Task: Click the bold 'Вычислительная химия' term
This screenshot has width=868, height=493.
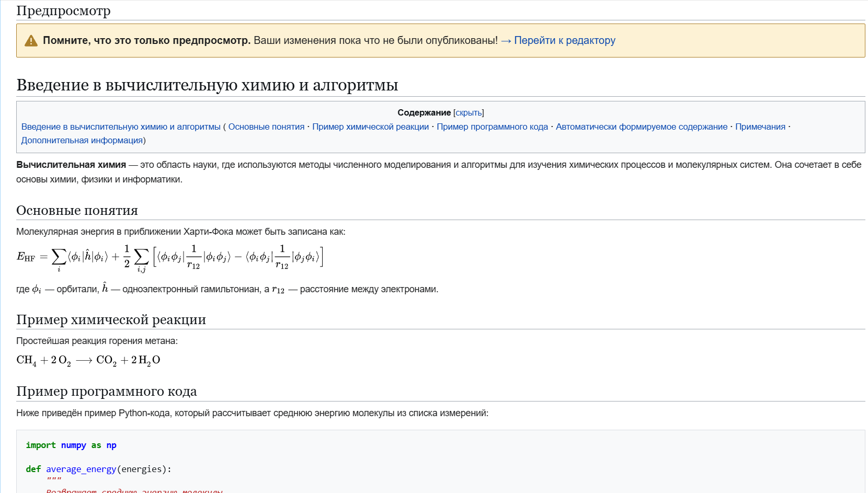Action: click(x=71, y=165)
